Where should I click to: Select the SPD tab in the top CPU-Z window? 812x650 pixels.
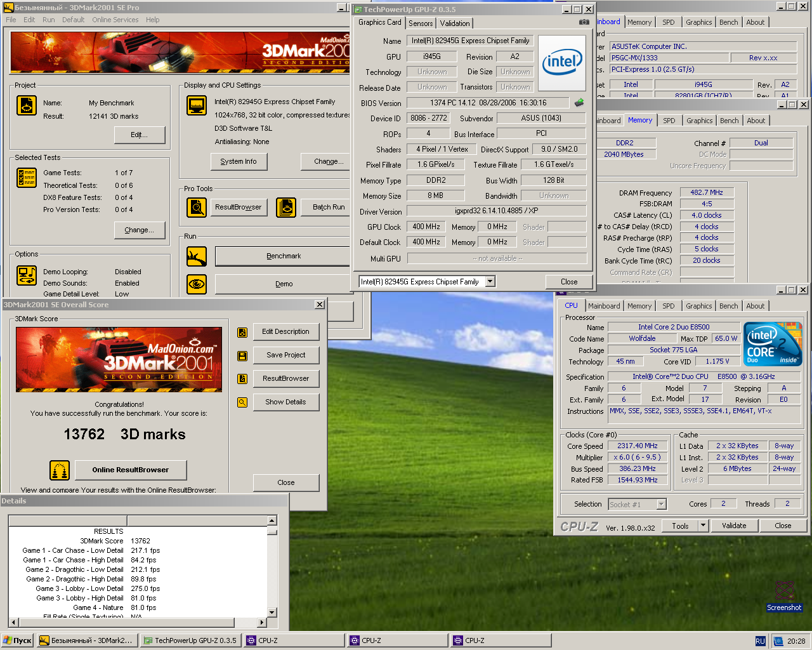[x=669, y=22]
